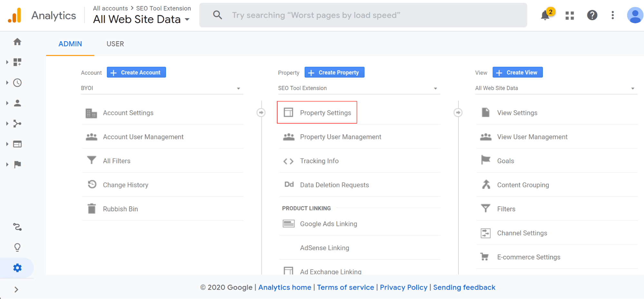Click the search magnifier icon
The image size is (644, 299).
click(217, 15)
